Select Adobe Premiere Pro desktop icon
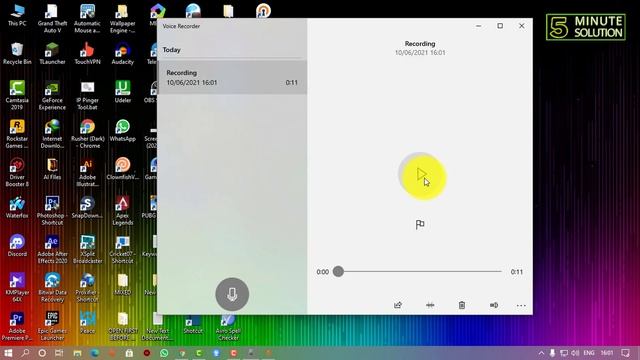Viewport: 640px width, 360px height. click(x=17, y=326)
